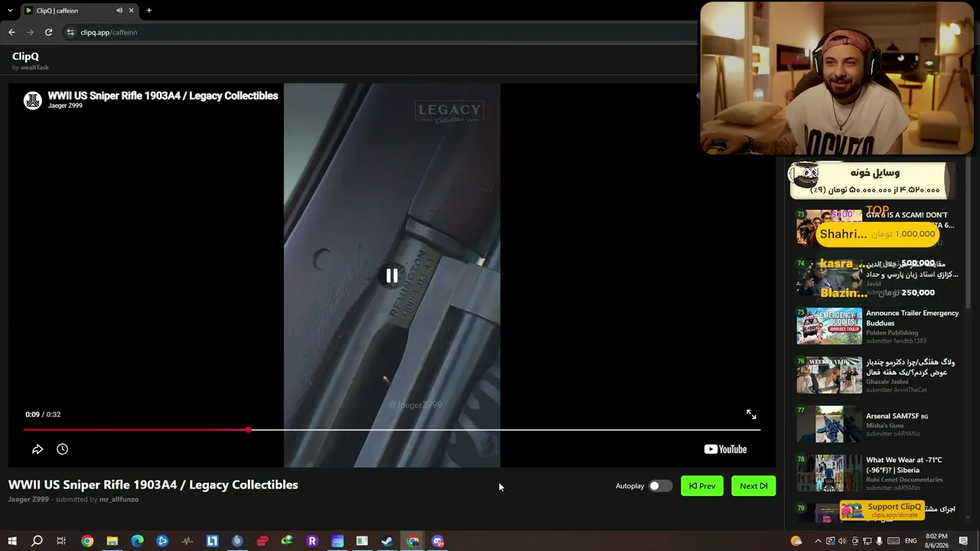Image resolution: width=980 pixels, height=551 pixels.
Task: Open File Explorer from the taskbar
Action: point(112,541)
